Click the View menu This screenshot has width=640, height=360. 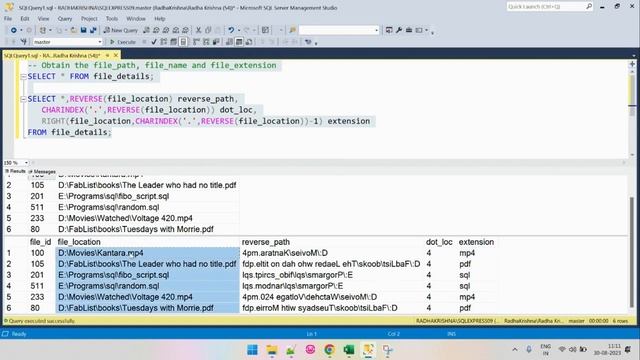click(43, 19)
